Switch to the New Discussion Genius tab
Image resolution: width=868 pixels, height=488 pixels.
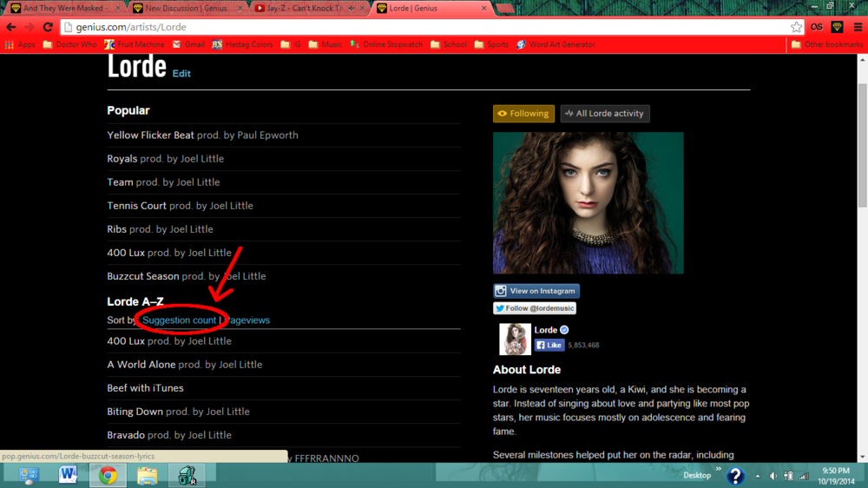pos(187,8)
